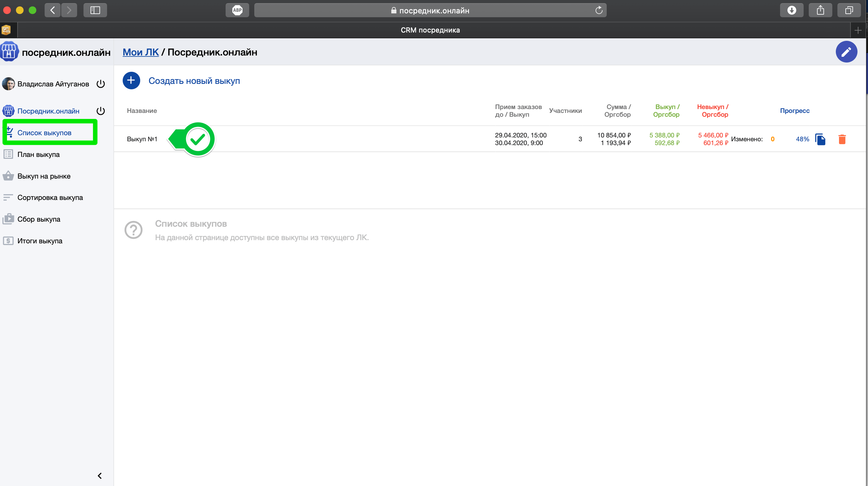Select Список выкупов in sidebar
Viewport: 868px width, 486px height.
[x=44, y=133]
